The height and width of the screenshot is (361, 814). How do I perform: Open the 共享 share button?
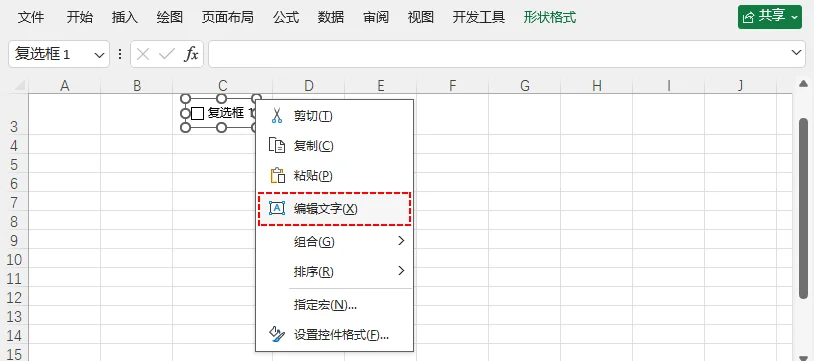tap(770, 17)
